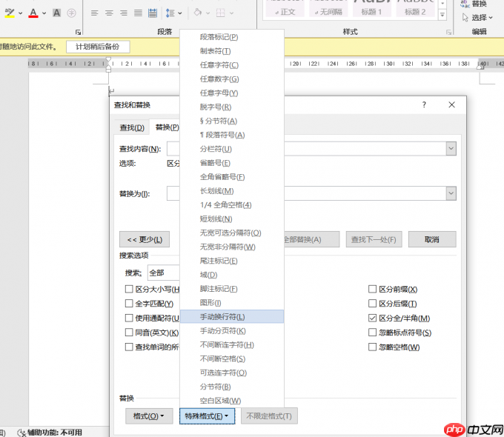Click the 特殊格式(E) dropdown button
Viewport: 504px width, 437px height.
tap(207, 416)
